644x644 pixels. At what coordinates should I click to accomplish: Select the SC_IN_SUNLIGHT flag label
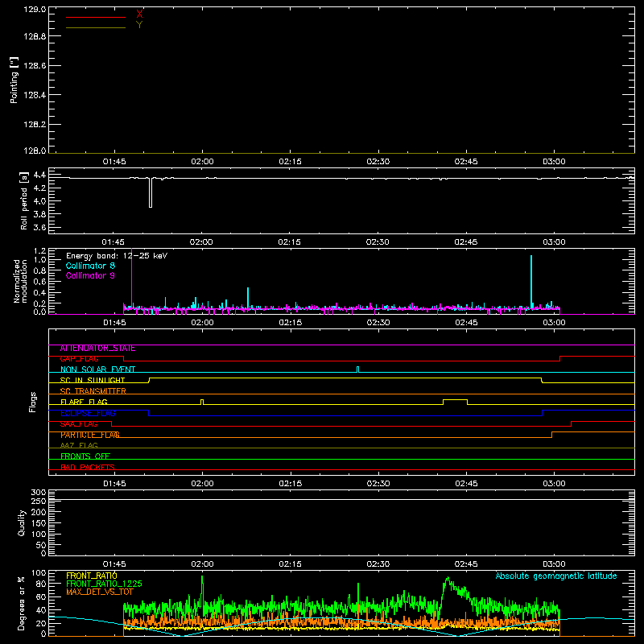tap(93, 380)
